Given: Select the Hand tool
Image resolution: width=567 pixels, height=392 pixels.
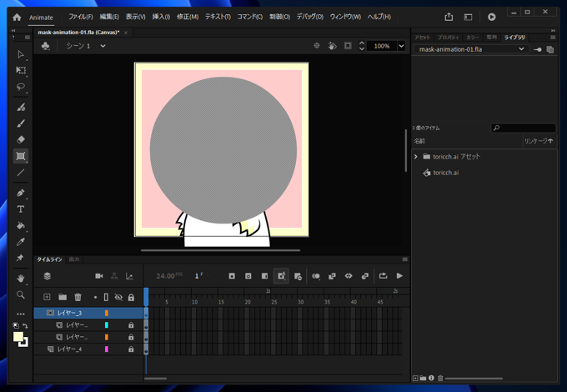Looking at the screenshot, I should (21, 279).
